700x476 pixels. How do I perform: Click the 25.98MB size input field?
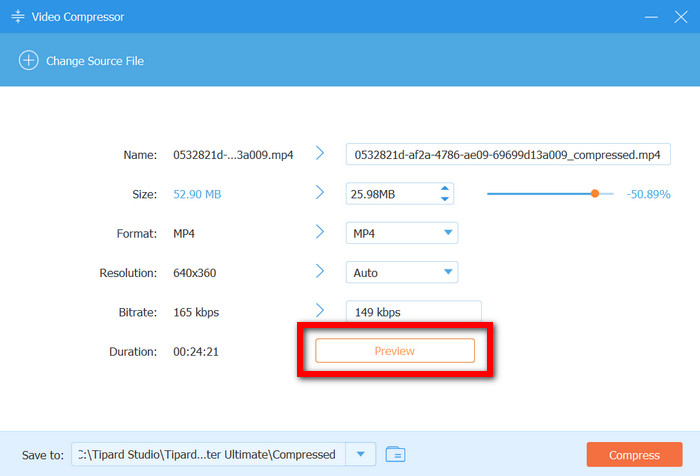tap(390, 193)
